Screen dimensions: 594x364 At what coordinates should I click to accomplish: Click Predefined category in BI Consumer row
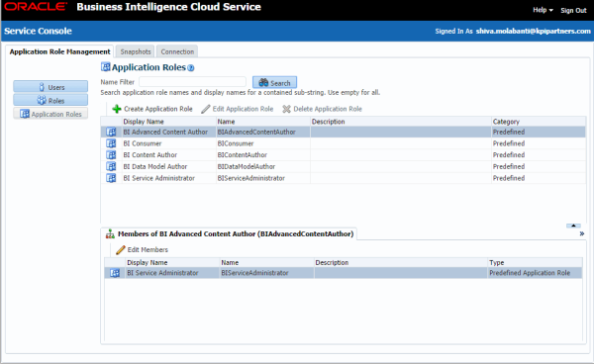[x=509, y=143]
